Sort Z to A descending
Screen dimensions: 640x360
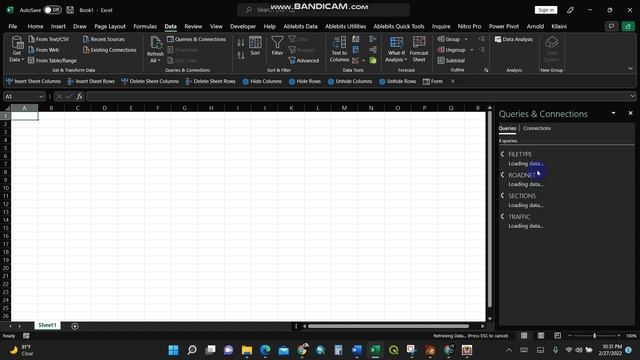pos(241,56)
